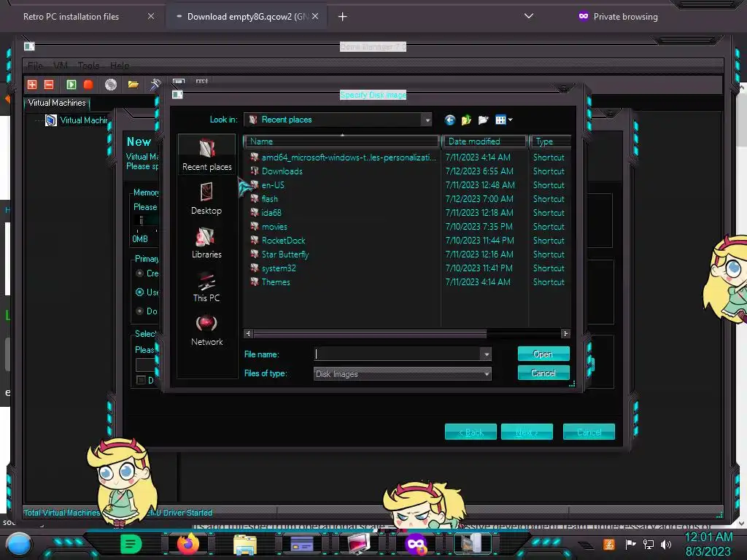Select the Downloads shortcut in the list
747x560 pixels.
282,171
